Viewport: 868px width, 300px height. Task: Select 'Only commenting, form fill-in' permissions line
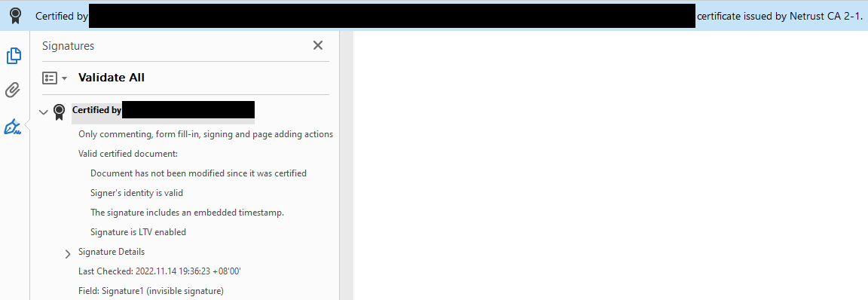pos(206,134)
